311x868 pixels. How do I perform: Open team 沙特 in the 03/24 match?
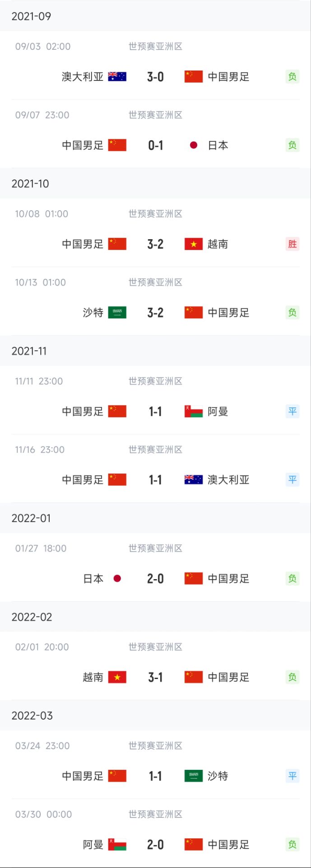[218, 776]
